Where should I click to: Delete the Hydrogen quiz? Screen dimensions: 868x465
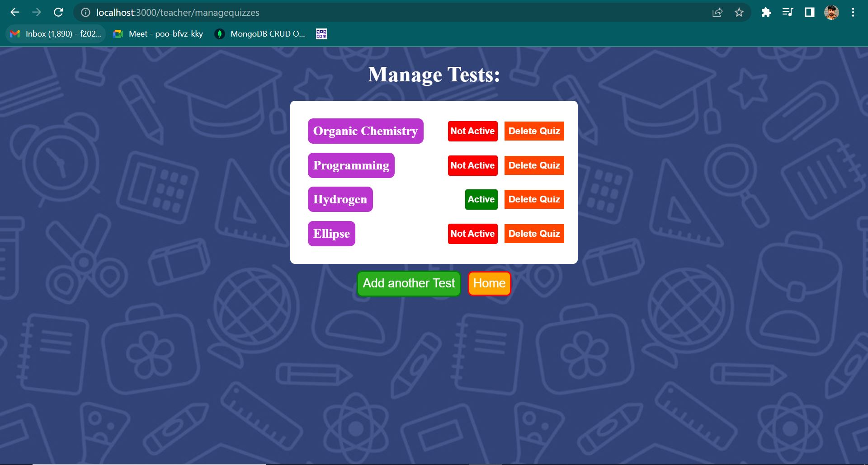pyautogui.click(x=534, y=199)
